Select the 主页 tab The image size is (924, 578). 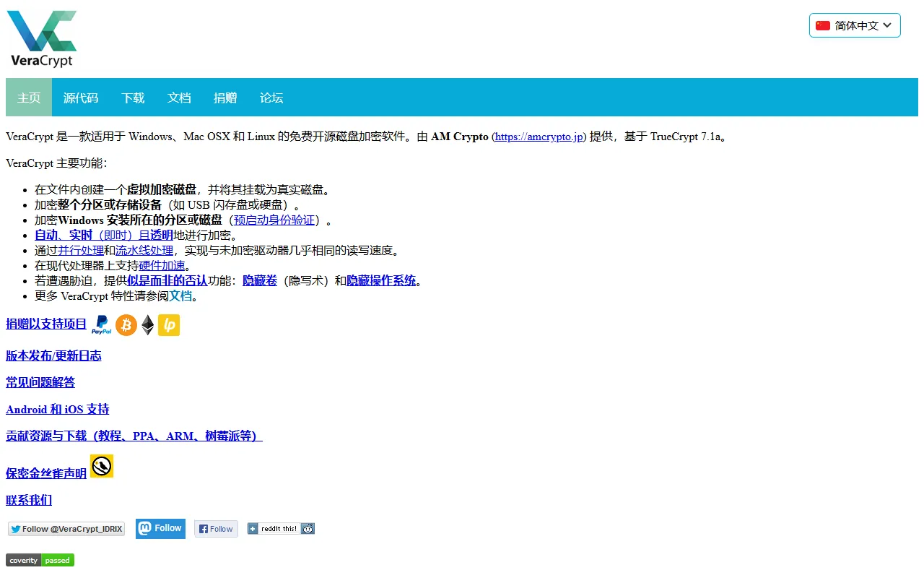[29, 98]
